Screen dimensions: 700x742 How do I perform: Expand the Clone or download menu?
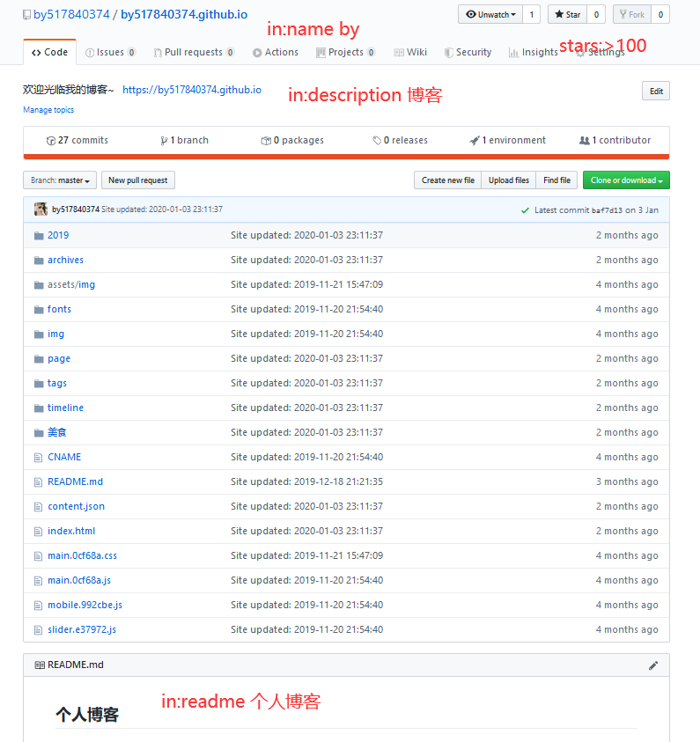[626, 180]
